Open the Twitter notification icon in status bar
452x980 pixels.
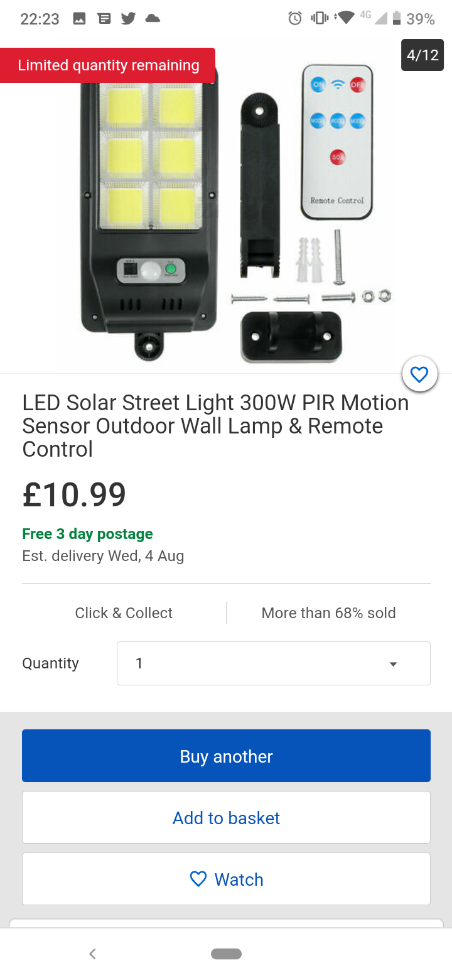[128, 19]
